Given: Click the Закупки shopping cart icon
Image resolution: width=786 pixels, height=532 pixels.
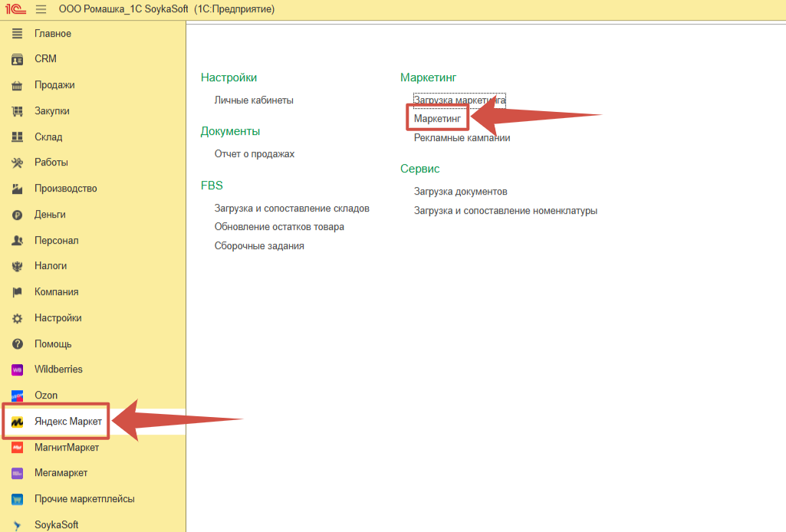Looking at the screenshot, I should click(x=17, y=111).
